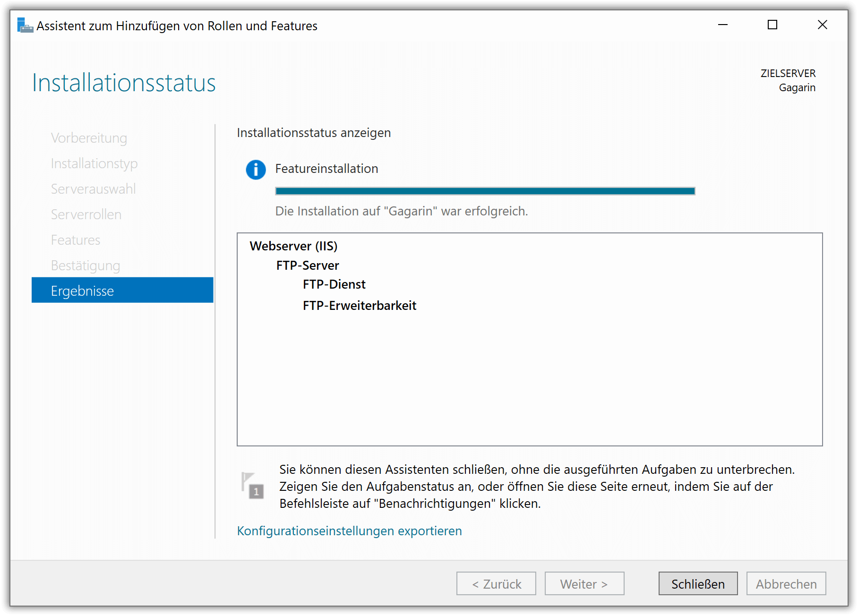Maximize the wizard window
The image size is (858, 616).
772,25
